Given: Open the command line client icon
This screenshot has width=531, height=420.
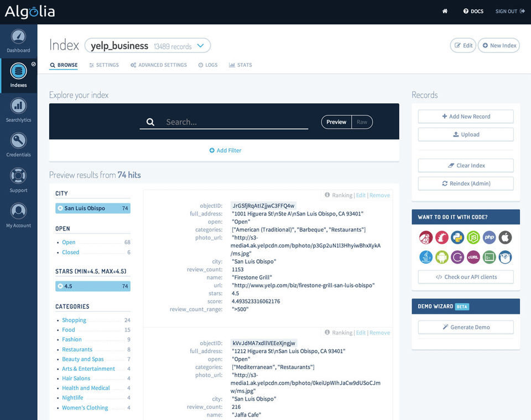Looking at the screenshot, I should pos(489,257).
